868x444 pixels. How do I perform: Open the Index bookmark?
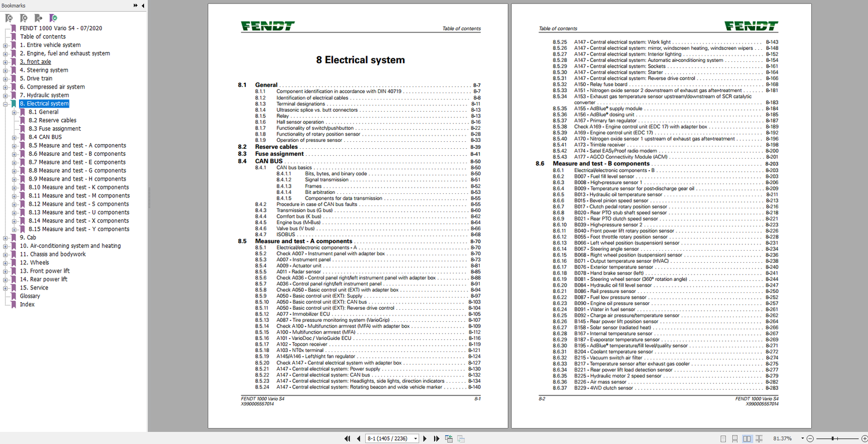27,304
